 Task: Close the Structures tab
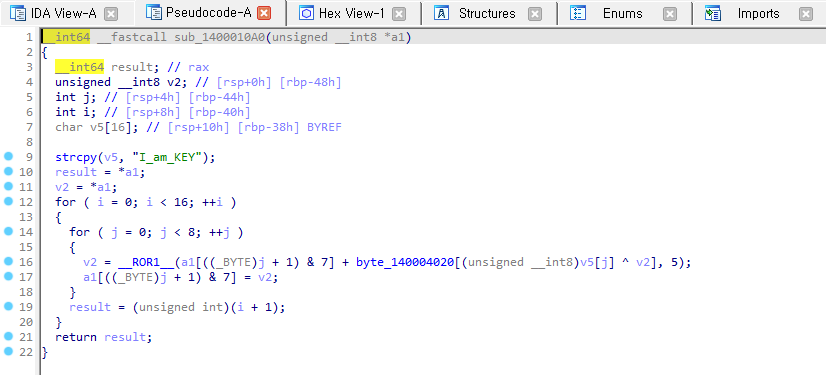click(535, 14)
